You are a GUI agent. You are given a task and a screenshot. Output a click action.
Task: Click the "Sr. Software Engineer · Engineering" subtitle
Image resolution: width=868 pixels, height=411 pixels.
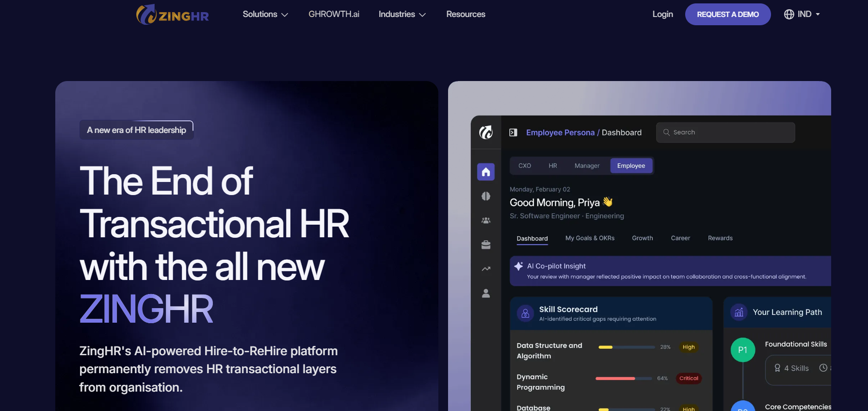(x=567, y=216)
